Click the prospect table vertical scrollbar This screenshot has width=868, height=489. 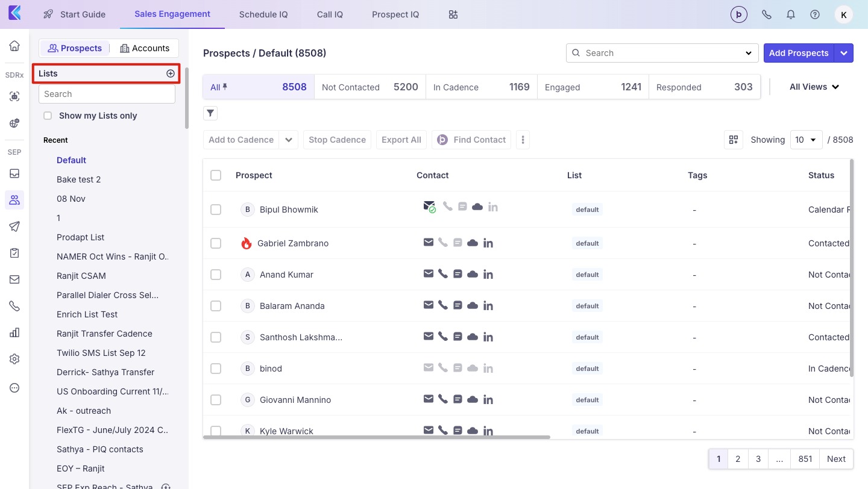coord(852,268)
